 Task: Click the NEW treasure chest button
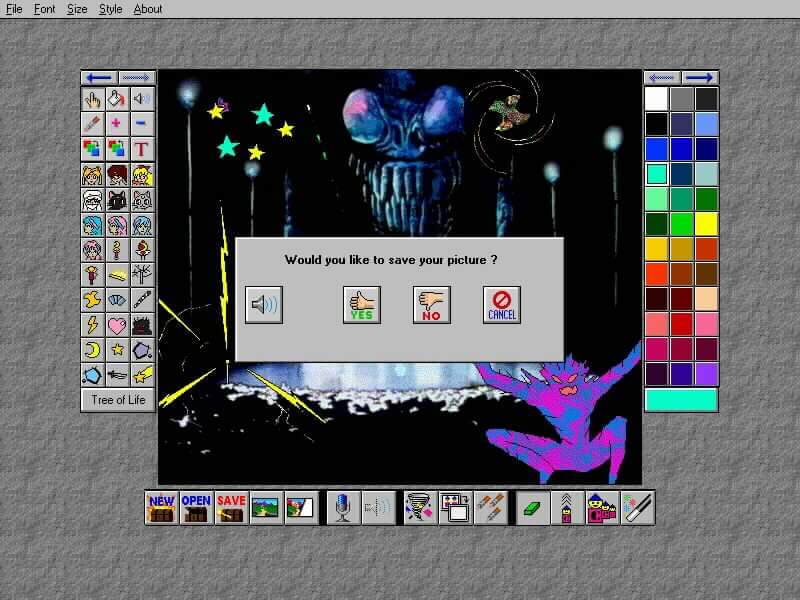click(162, 508)
